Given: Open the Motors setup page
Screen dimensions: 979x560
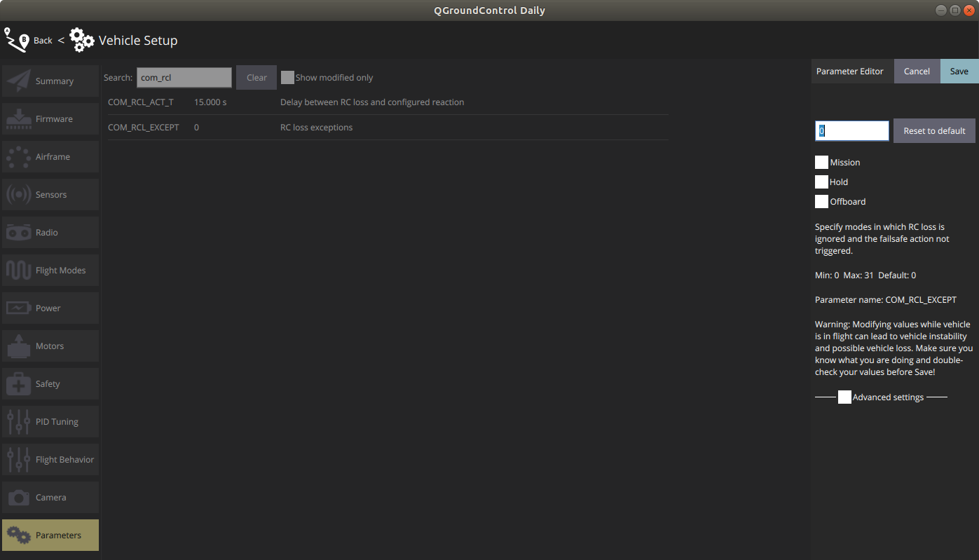Looking at the screenshot, I should click(x=50, y=346).
